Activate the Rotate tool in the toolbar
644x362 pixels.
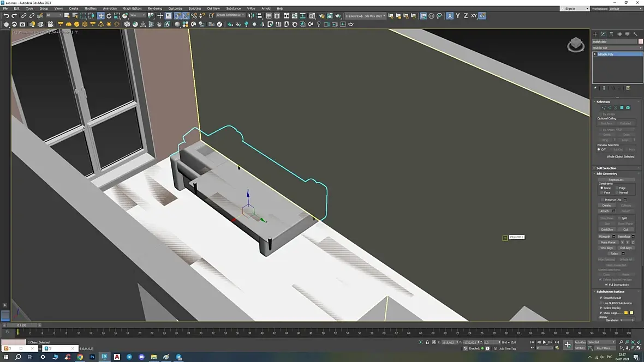click(x=109, y=16)
